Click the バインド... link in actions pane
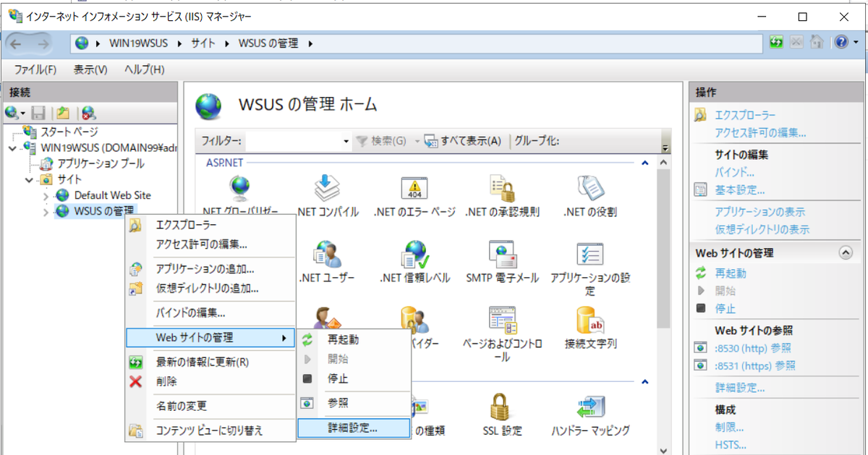 [735, 172]
